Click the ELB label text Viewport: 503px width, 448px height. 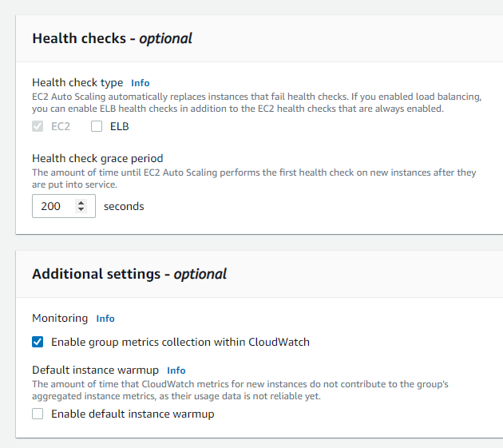tap(119, 126)
